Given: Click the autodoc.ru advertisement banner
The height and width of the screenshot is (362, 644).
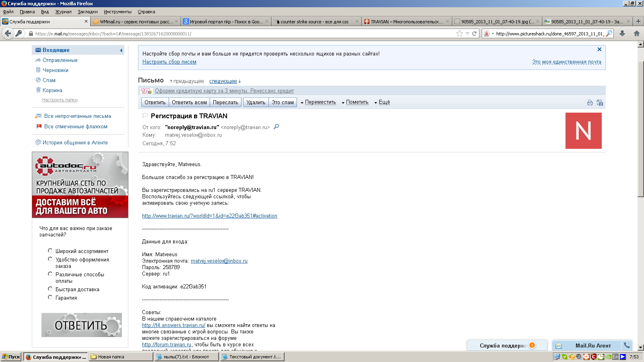Looking at the screenshot, I should click(80, 185).
